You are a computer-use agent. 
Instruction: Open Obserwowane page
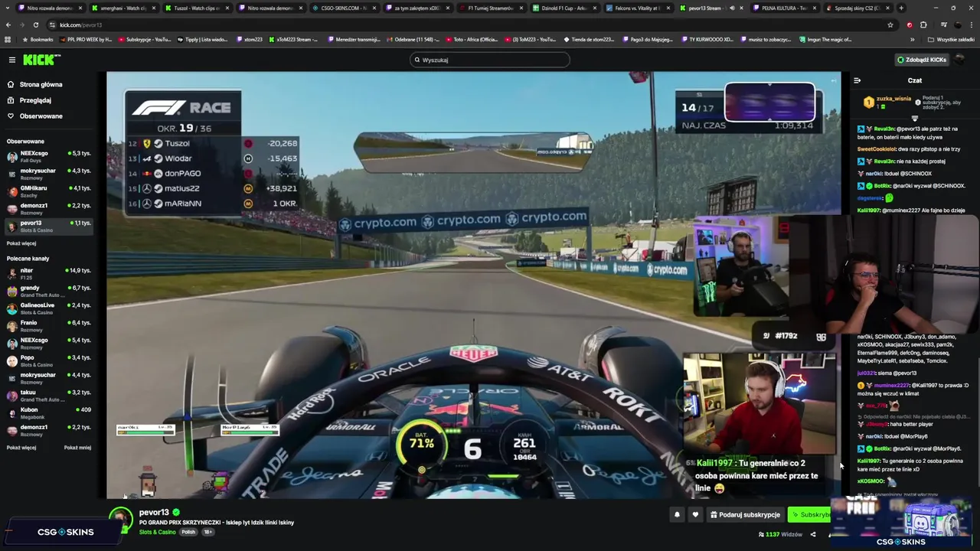click(41, 116)
